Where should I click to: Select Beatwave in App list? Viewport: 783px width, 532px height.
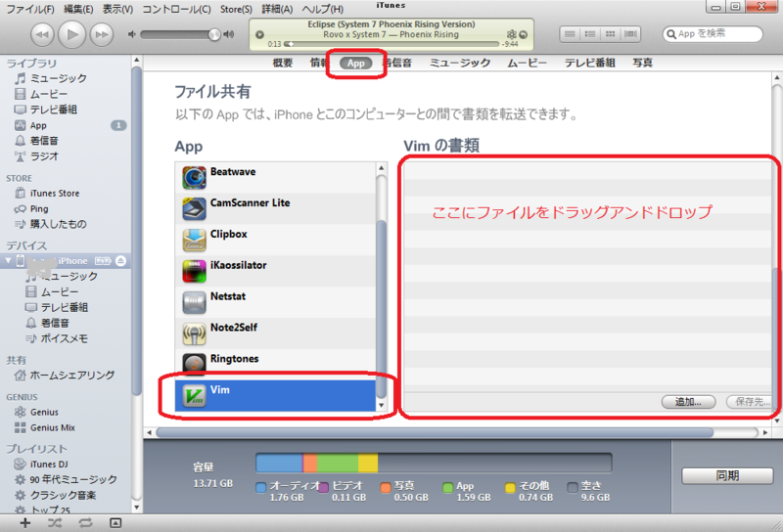[275, 178]
